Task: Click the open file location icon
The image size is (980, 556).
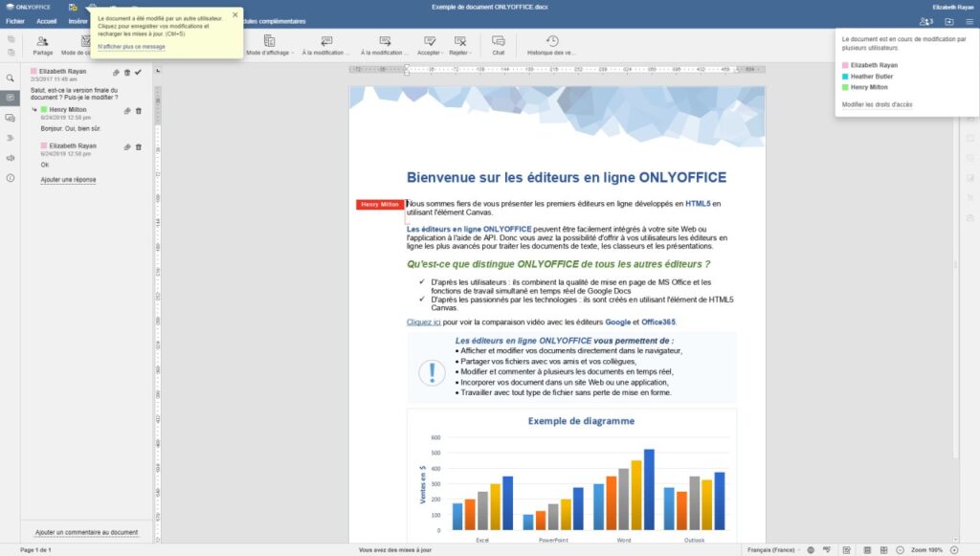Action: click(x=949, y=21)
